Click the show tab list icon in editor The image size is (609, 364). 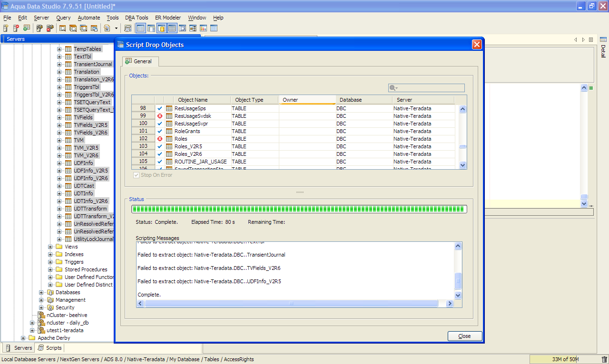click(591, 40)
